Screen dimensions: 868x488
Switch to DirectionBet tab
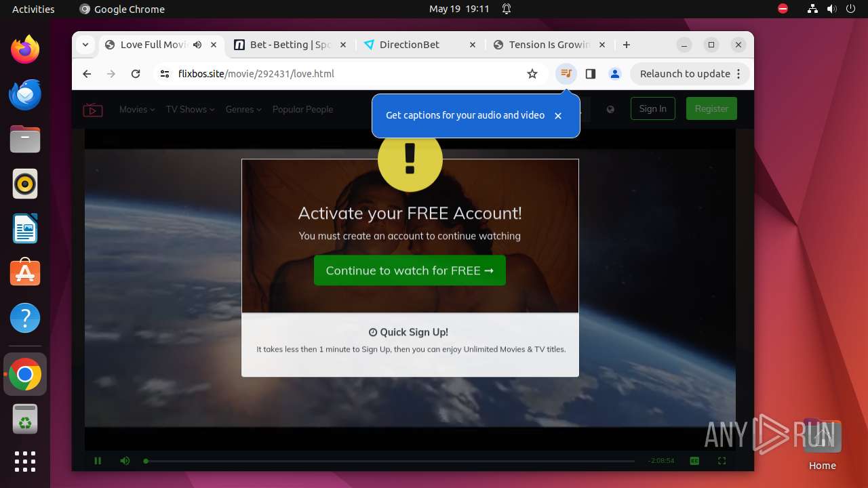pyautogui.click(x=420, y=45)
